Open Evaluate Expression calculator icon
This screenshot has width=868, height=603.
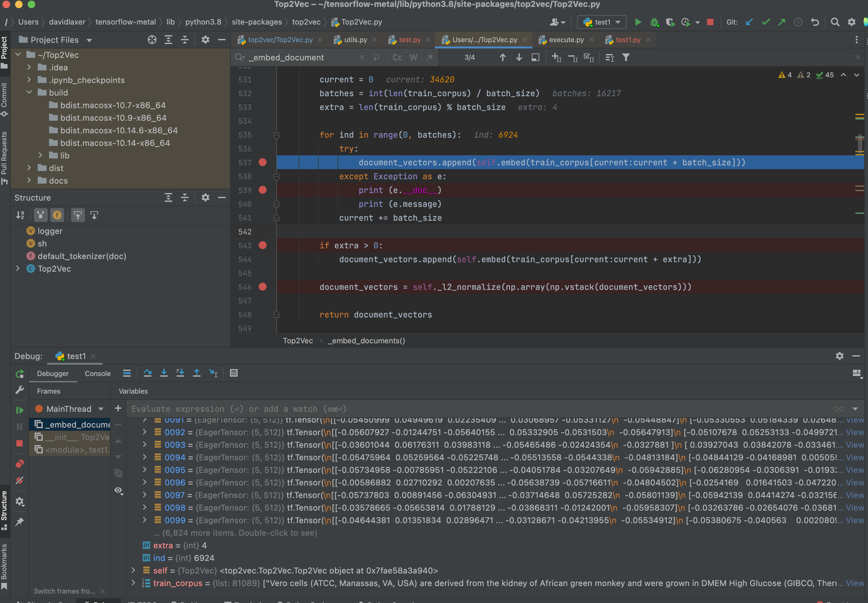tap(234, 373)
